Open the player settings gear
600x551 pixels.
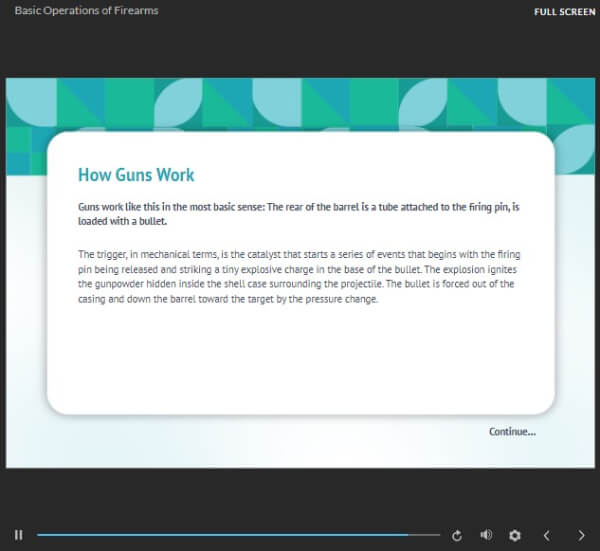click(x=515, y=535)
